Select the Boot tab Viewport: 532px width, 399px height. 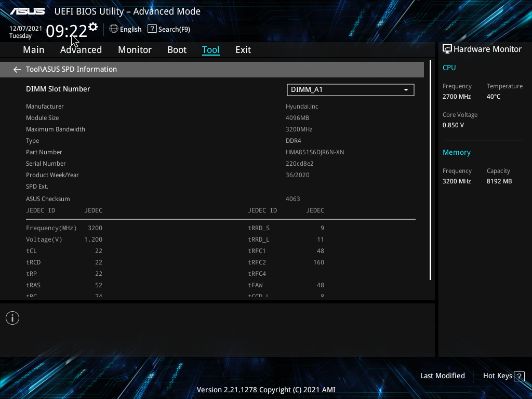177,50
